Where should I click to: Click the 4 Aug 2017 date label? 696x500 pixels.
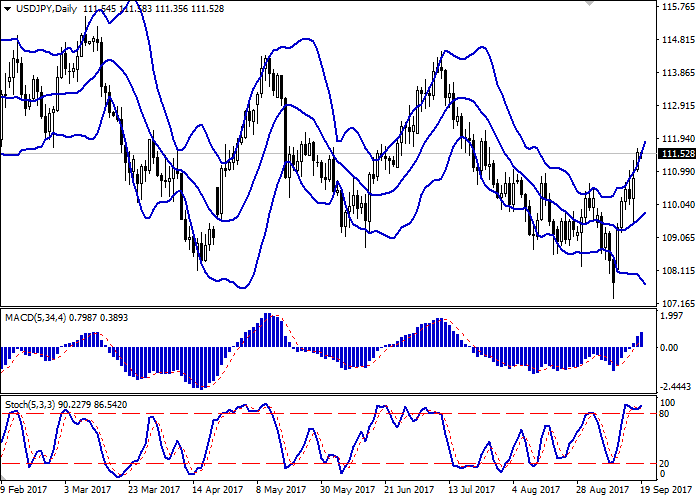click(x=535, y=490)
